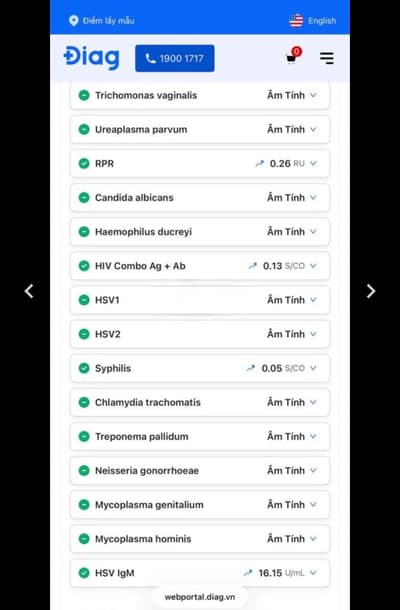Expand the Mycoplasma hominis result

tap(313, 539)
